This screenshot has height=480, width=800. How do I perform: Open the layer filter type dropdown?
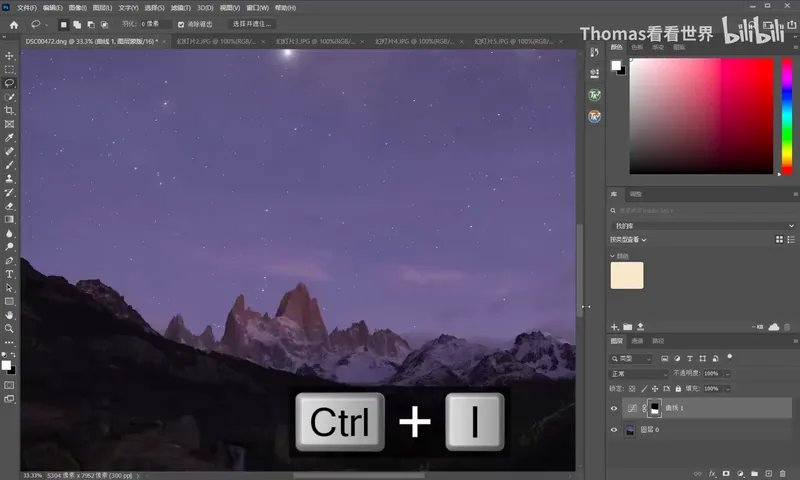[x=631, y=359]
